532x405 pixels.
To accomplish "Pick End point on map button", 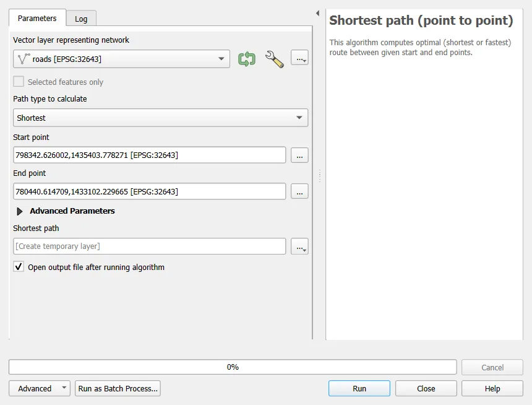I will [299, 191].
